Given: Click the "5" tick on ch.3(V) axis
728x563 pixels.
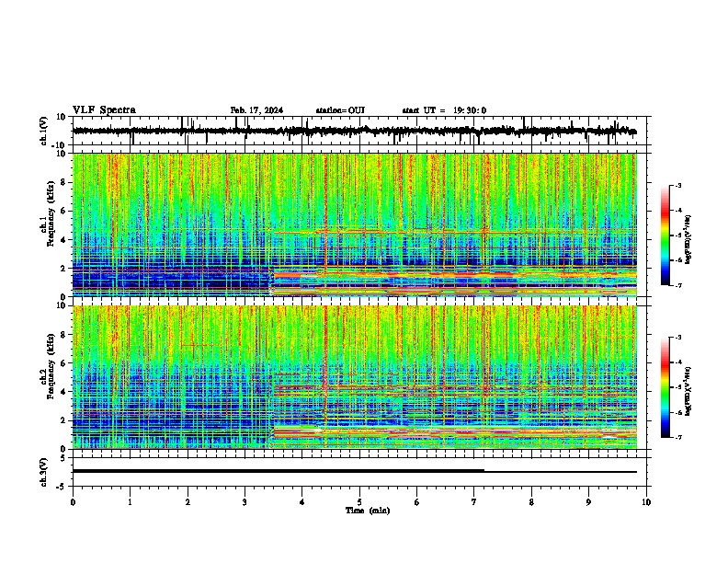Looking at the screenshot, I should pyautogui.click(x=63, y=458).
